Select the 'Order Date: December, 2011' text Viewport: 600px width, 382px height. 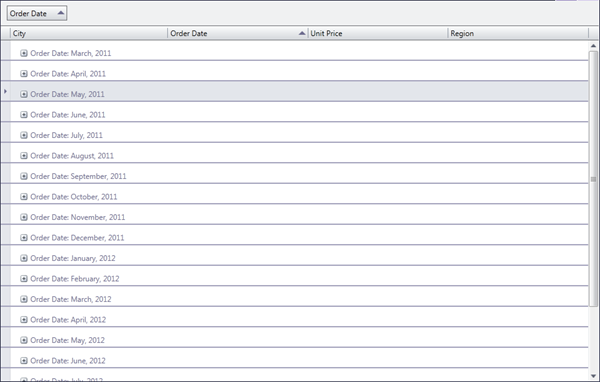coord(77,238)
